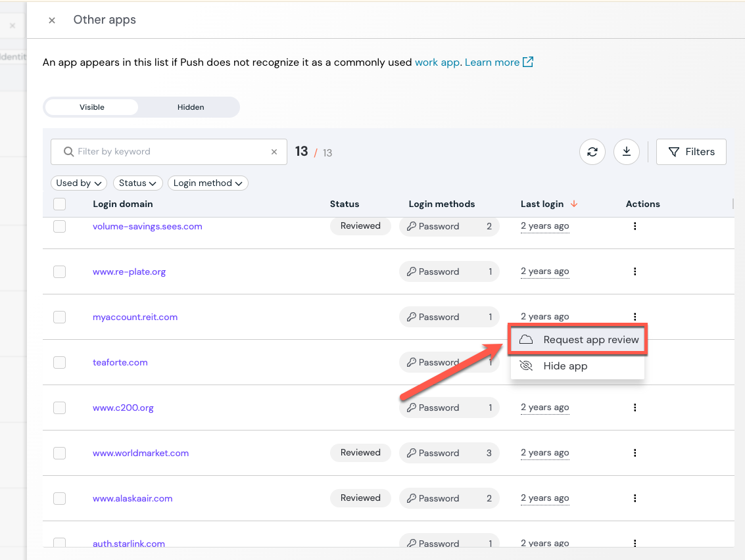This screenshot has height=560, width=745.
Task: Check the www.alaskaair.com row checkbox
Action: point(59,498)
